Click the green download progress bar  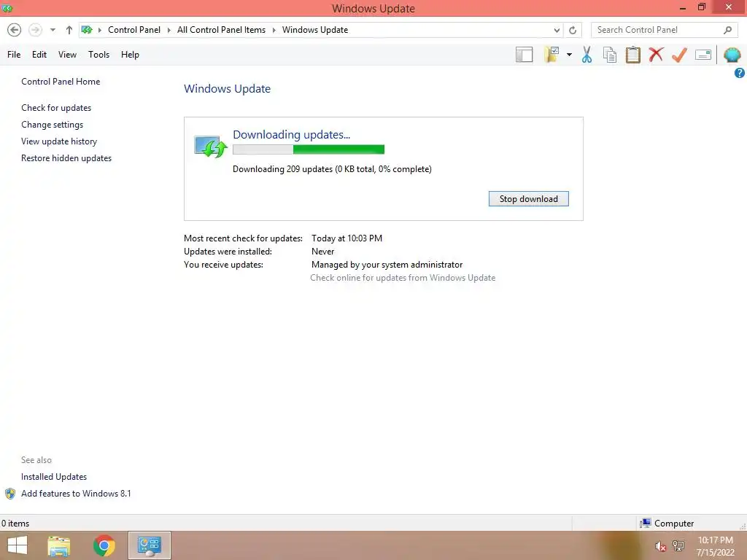(309, 149)
